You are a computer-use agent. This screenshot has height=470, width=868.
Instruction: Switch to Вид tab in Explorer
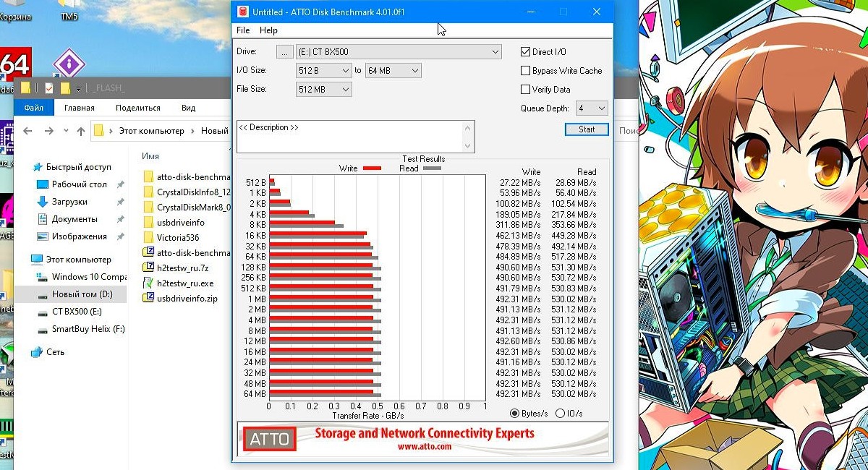pos(189,108)
